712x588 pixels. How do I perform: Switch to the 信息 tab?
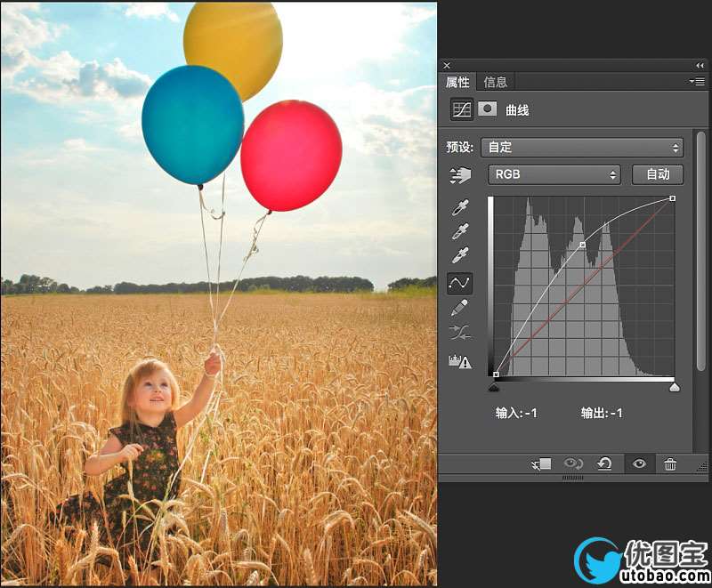coord(496,82)
